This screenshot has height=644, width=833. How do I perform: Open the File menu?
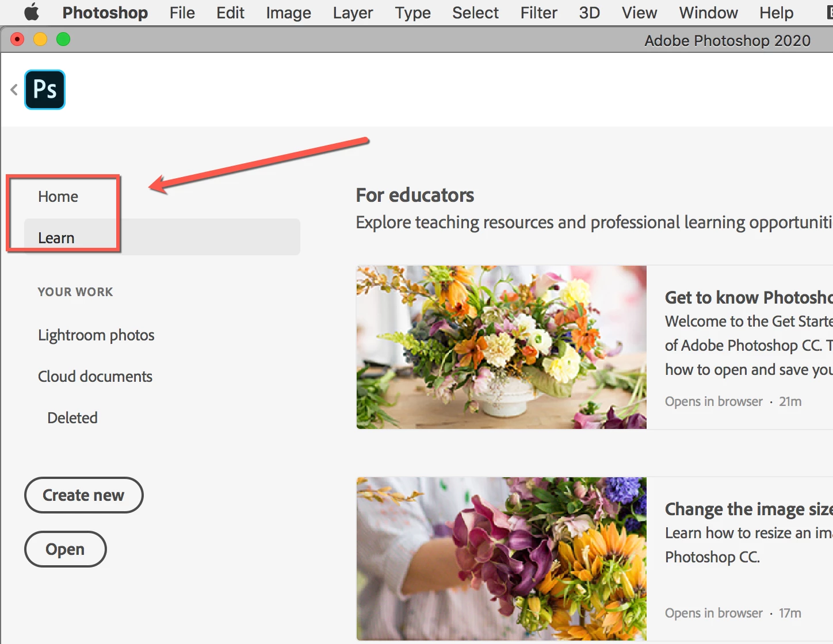(182, 13)
